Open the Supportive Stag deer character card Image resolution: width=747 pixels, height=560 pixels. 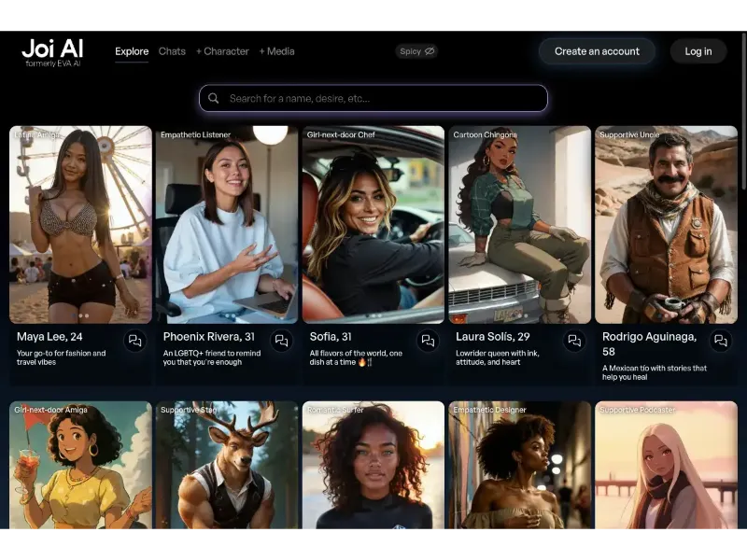point(227,467)
